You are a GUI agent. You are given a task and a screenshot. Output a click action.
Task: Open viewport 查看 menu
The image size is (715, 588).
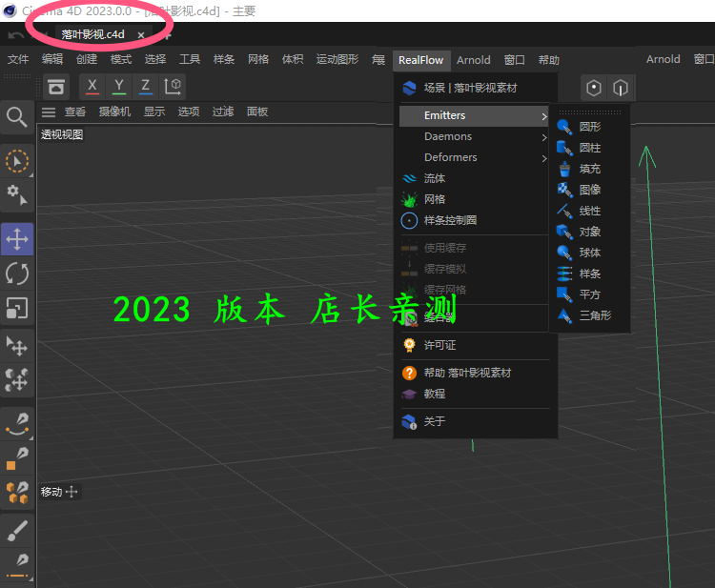(x=75, y=112)
